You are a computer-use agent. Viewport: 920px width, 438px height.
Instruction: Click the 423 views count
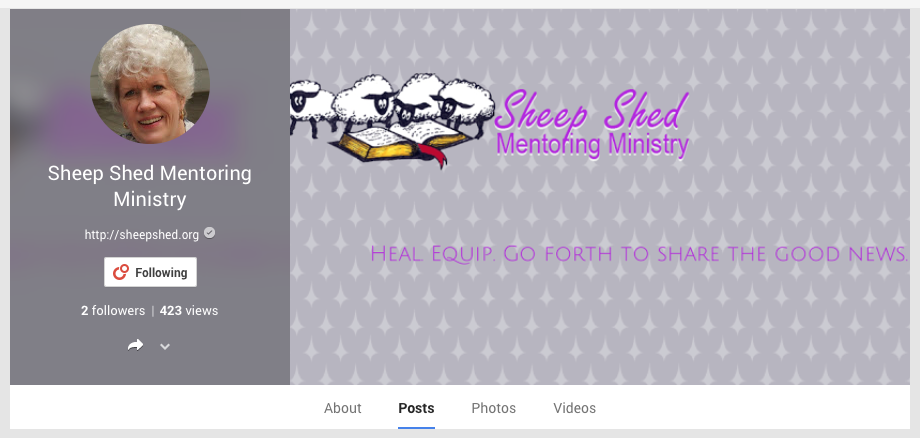coord(188,311)
